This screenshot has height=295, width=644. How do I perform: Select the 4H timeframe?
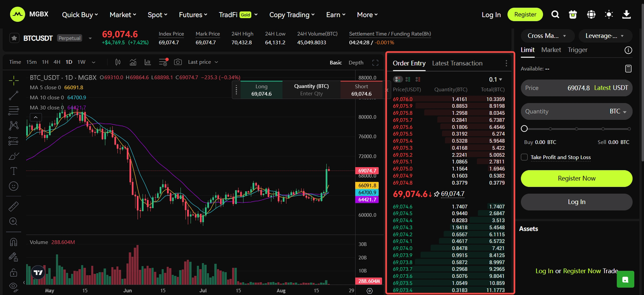click(x=57, y=62)
